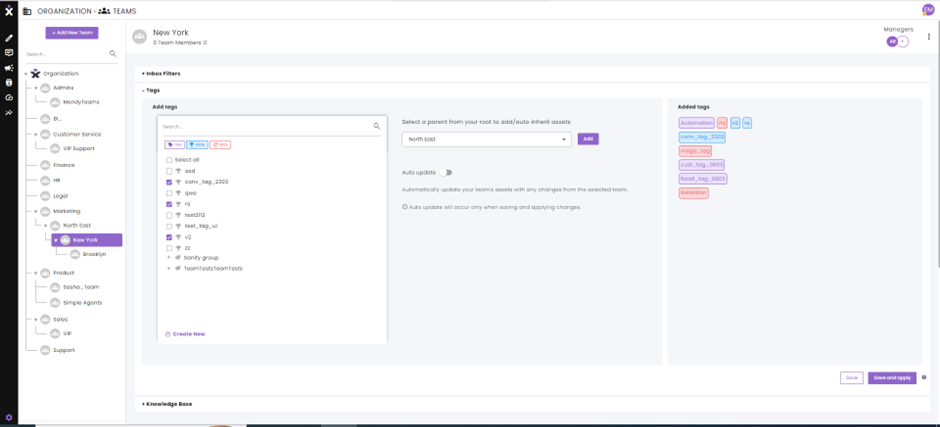Click the Save and apply button
Image resolution: width=940 pixels, height=427 pixels.
892,378
